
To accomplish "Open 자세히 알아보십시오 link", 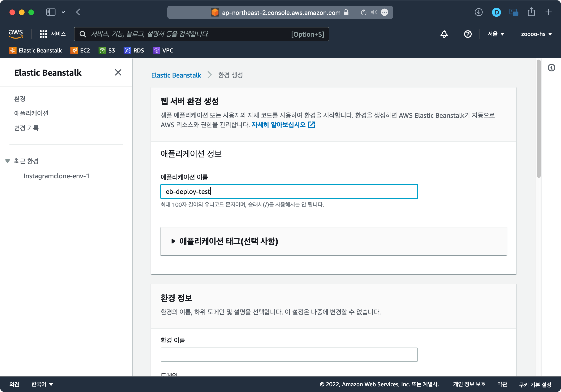I will [x=279, y=125].
